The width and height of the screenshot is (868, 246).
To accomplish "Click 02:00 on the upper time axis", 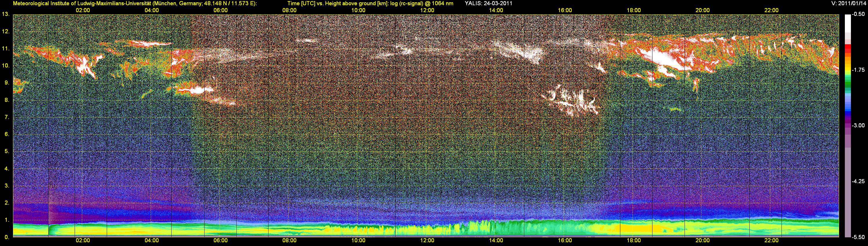I will (x=83, y=10).
